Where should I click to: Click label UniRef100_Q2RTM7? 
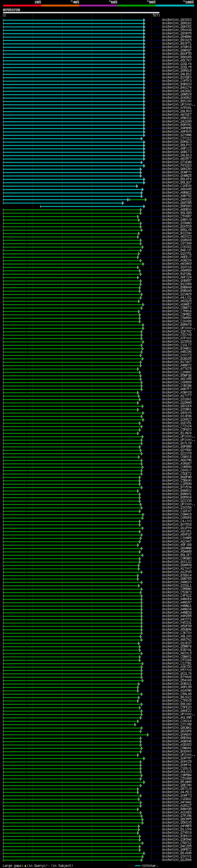click(177, 758)
